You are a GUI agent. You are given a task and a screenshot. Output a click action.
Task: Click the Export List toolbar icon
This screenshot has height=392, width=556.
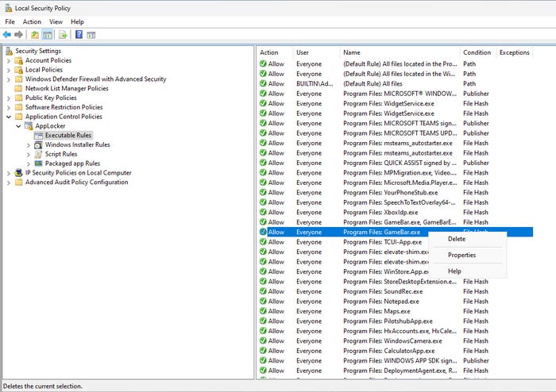click(63, 35)
